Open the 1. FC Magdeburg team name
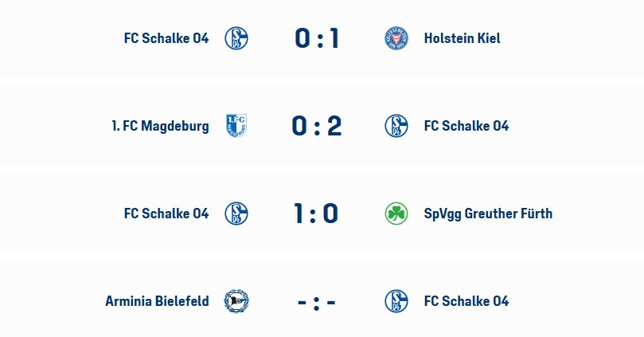The height and width of the screenshot is (337, 644). coord(160,126)
